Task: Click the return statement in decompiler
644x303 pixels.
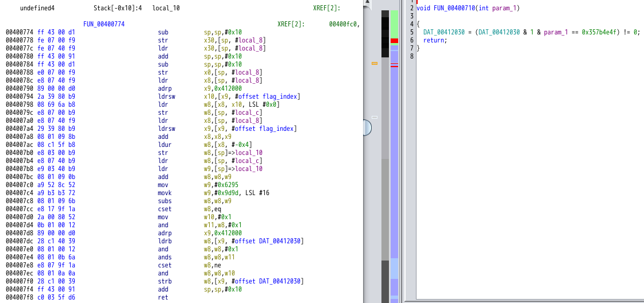Action: [x=434, y=40]
